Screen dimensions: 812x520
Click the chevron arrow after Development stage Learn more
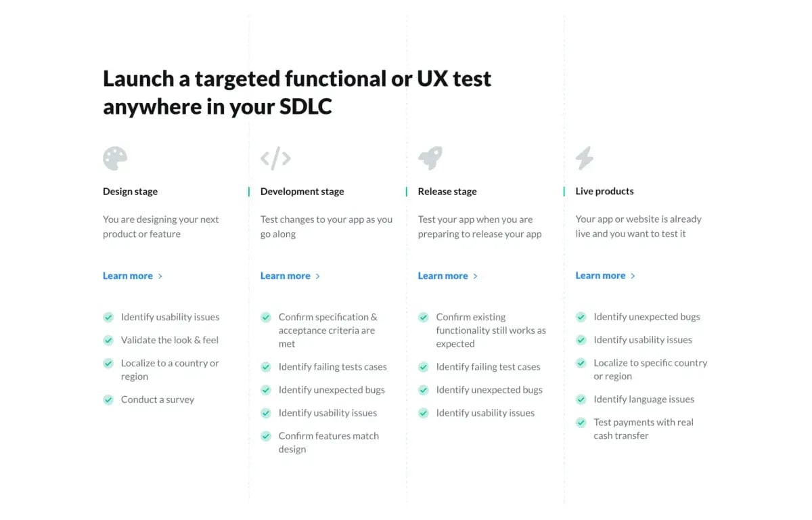click(318, 276)
